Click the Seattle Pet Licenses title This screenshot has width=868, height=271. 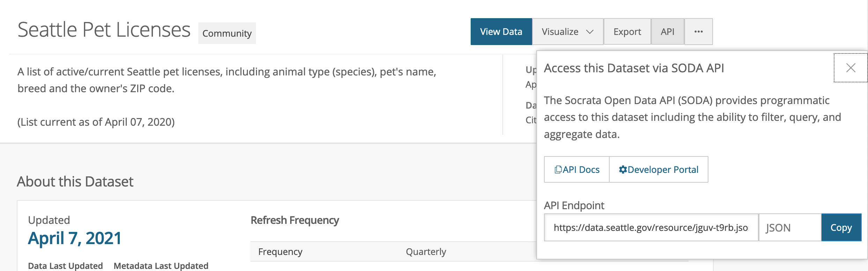pos(104,30)
